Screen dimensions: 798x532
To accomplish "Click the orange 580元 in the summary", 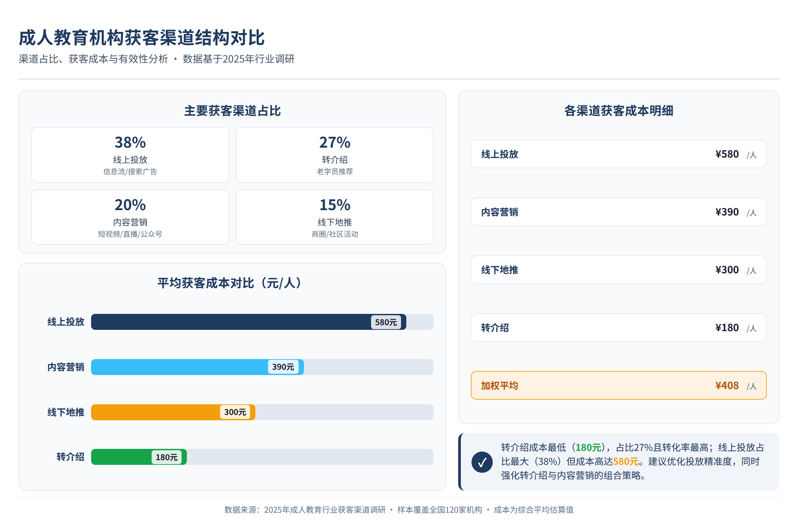I will pyautogui.click(x=626, y=462).
